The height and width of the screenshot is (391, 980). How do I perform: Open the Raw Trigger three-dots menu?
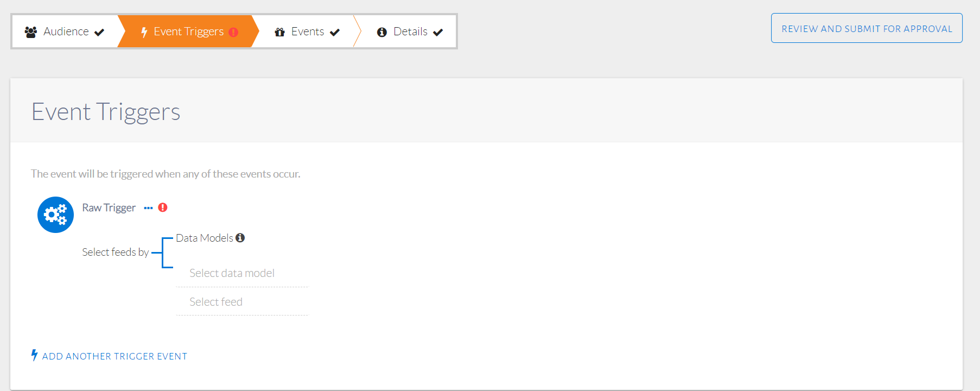coord(148,208)
